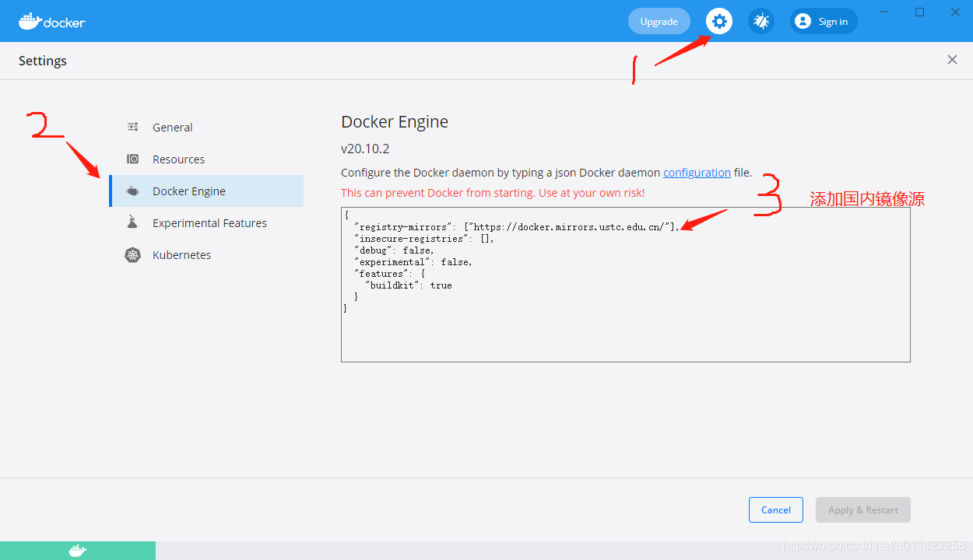Click the version text v20.10.2
This screenshot has height=560, width=973.
[x=365, y=149]
